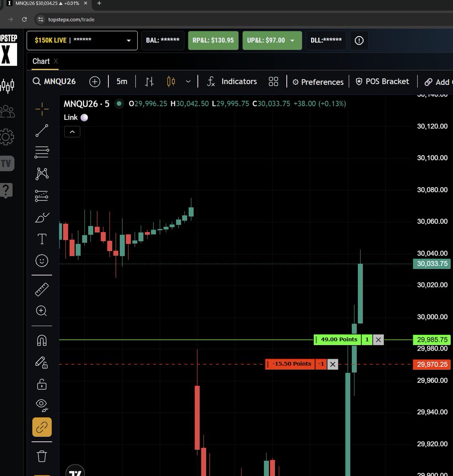Open the forecasting and measurement tools

tap(42, 196)
